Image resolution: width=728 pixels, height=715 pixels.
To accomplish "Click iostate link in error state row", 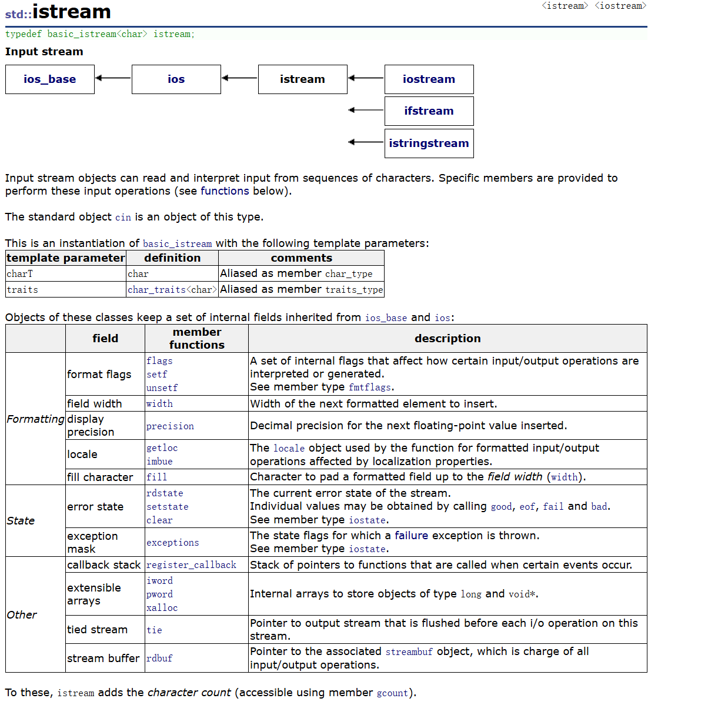I will click(x=368, y=520).
